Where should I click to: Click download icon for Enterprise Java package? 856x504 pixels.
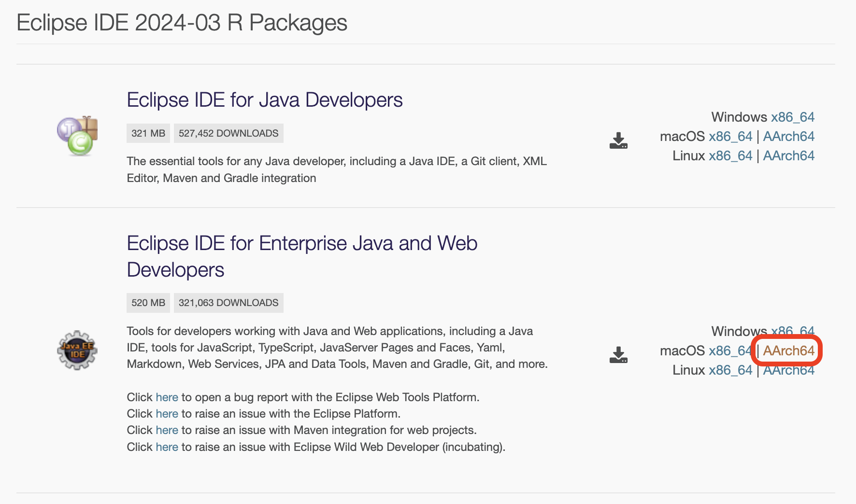pyautogui.click(x=618, y=355)
